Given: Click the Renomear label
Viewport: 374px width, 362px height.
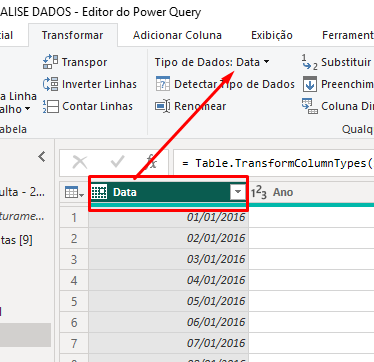Looking at the screenshot, I should click(200, 106).
